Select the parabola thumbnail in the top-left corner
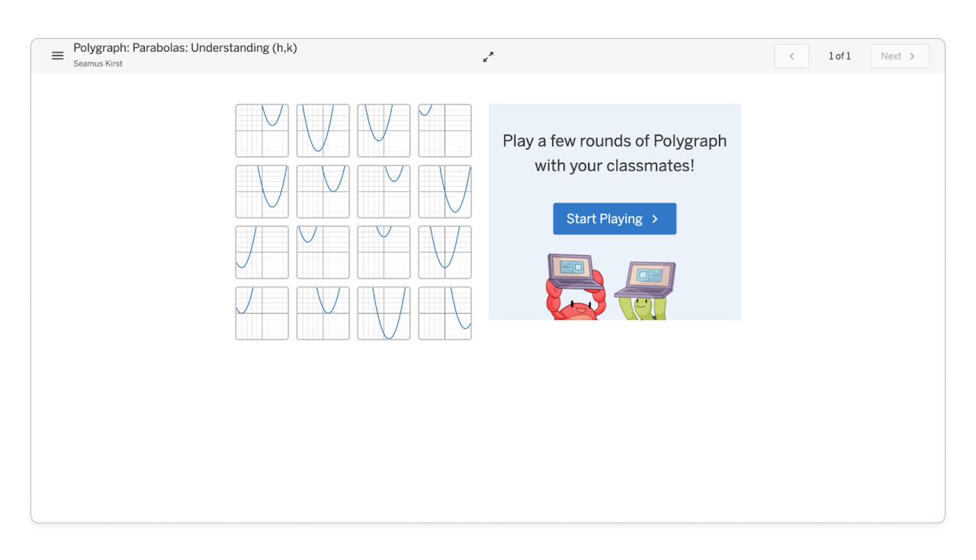The image size is (976, 560). [262, 130]
